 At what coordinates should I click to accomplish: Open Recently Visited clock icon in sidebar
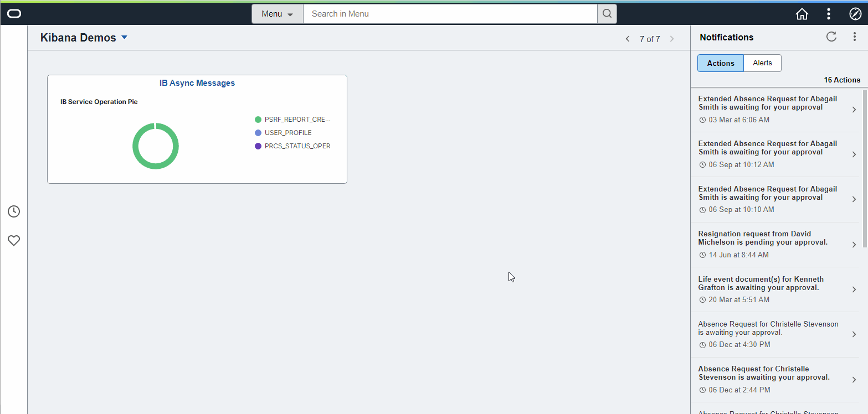click(x=14, y=211)
